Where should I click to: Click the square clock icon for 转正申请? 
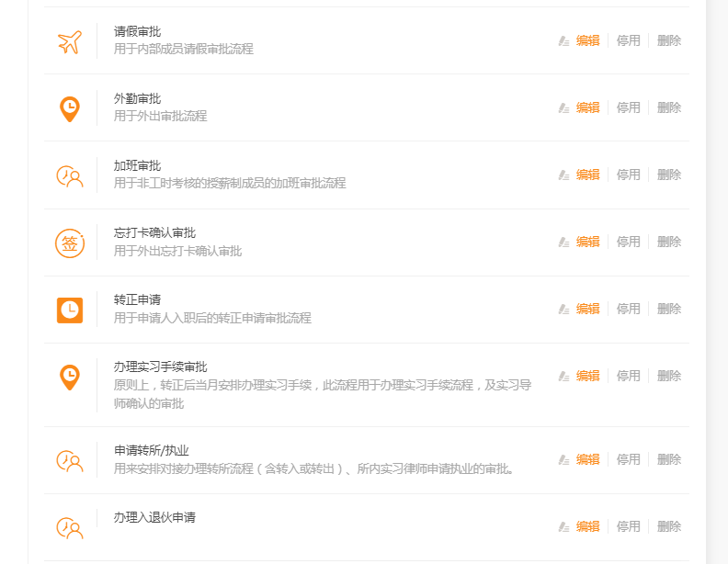[70, 310]
